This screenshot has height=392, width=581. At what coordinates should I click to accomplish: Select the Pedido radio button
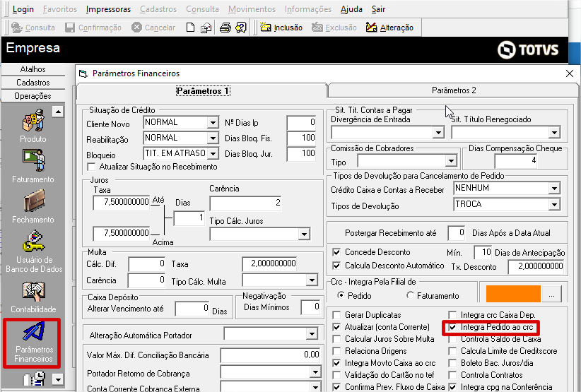(x=341, y=295)
